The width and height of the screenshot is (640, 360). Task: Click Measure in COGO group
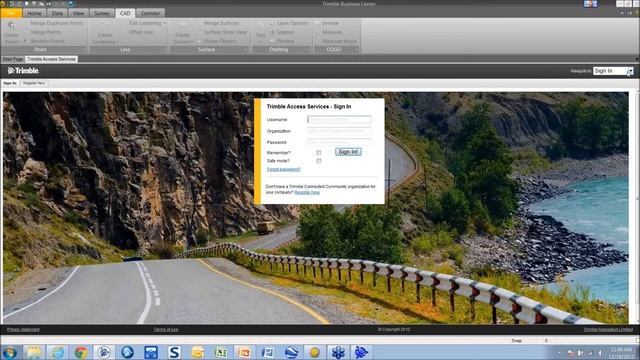pyautogui.click(x=331, y=32)
